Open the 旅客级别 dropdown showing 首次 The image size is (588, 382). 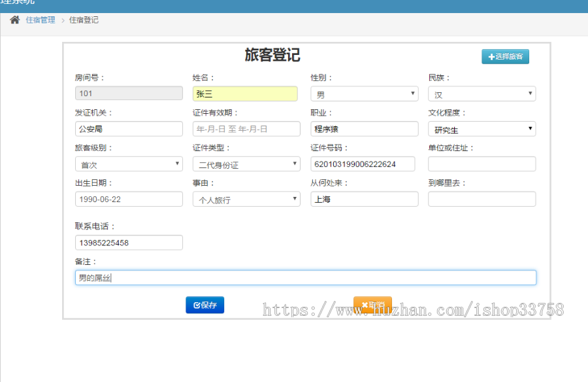[x=129, y=164]
